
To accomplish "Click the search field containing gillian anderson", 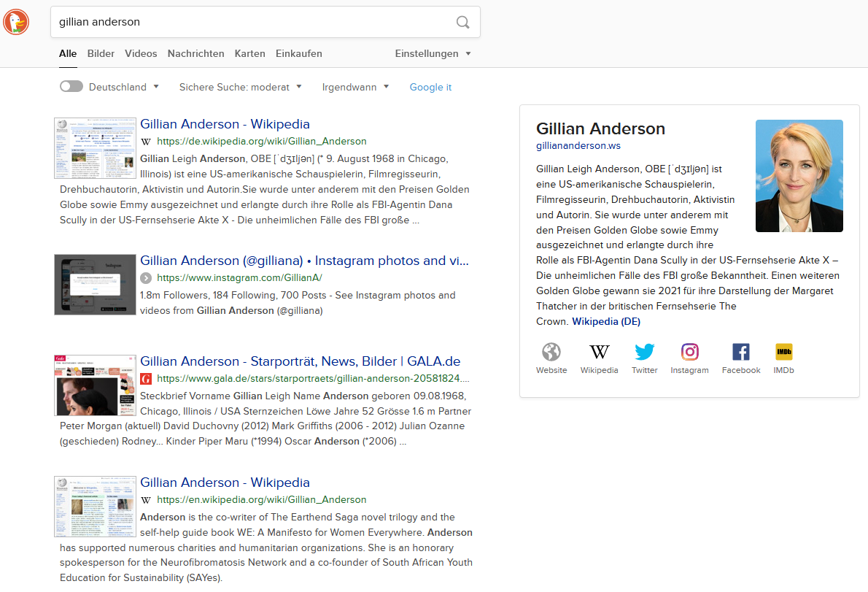I will tap(266, 22).
